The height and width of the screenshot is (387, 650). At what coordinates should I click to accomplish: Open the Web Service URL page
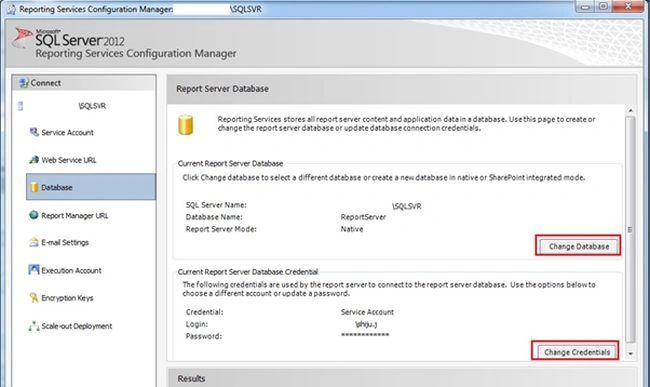click(69, 160)
